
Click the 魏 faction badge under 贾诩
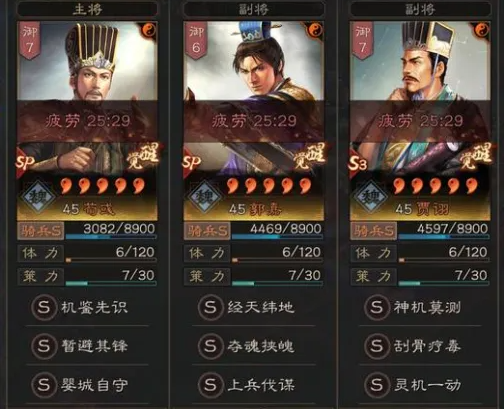(371, 197)
